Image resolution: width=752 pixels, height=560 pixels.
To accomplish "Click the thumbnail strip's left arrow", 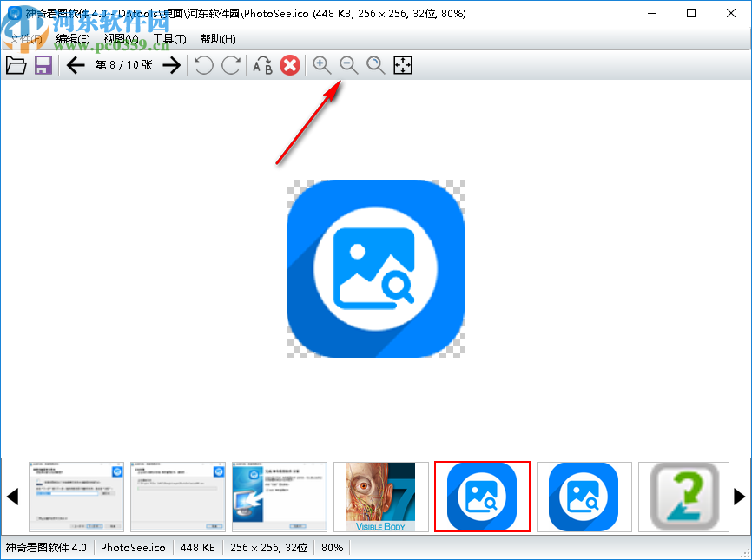I will pos(12,497).
